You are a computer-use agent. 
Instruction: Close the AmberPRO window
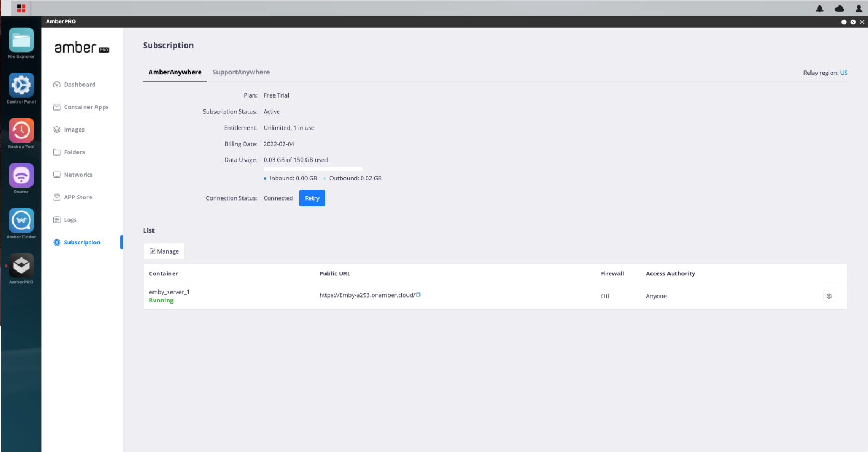click(x=862, y=22)
